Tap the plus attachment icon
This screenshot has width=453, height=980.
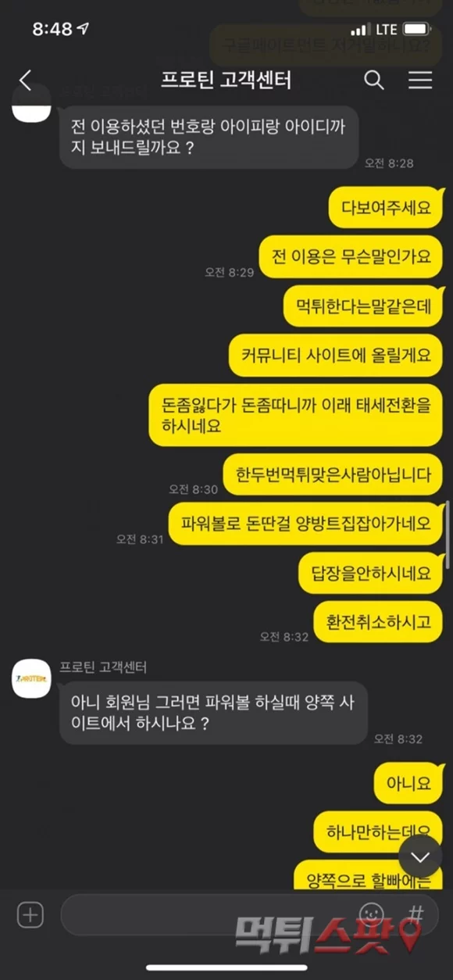tap(30, 915)
